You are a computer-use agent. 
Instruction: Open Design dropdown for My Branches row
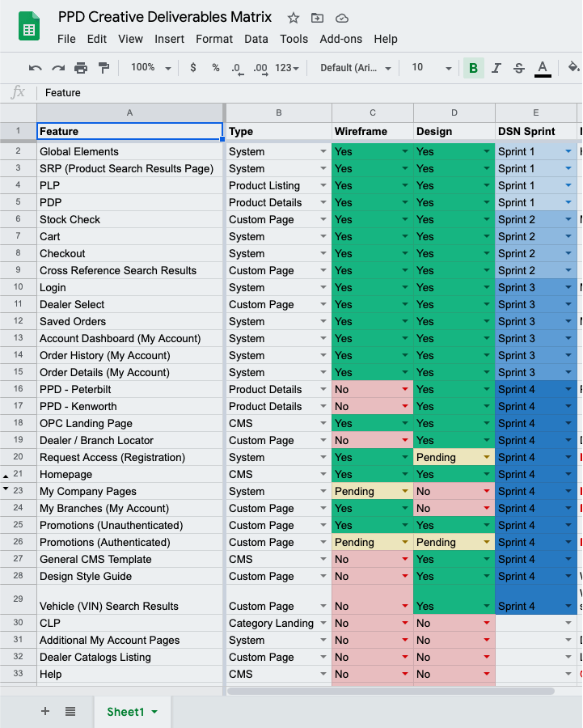(487, 508)
